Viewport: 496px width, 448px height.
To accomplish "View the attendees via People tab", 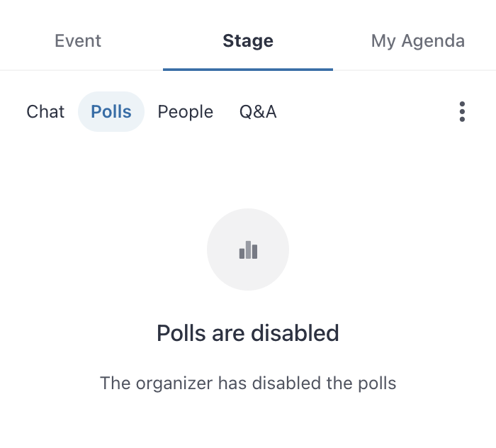I will [186, 112].
